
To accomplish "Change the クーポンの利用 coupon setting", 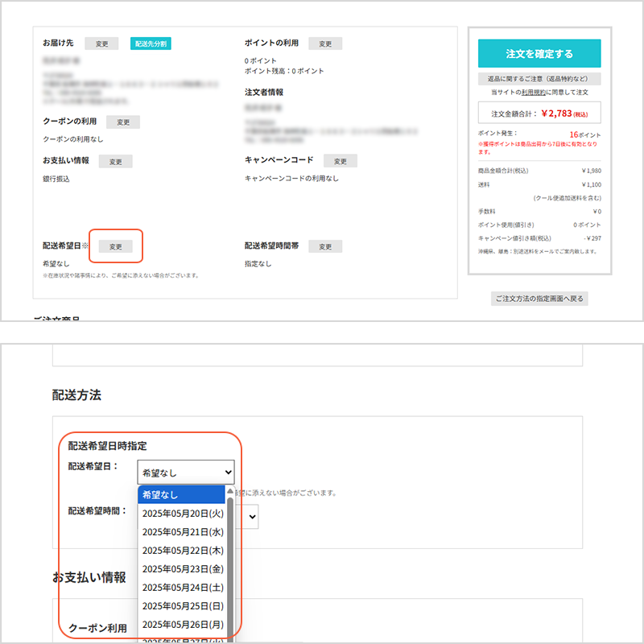I will coord(122,122).
